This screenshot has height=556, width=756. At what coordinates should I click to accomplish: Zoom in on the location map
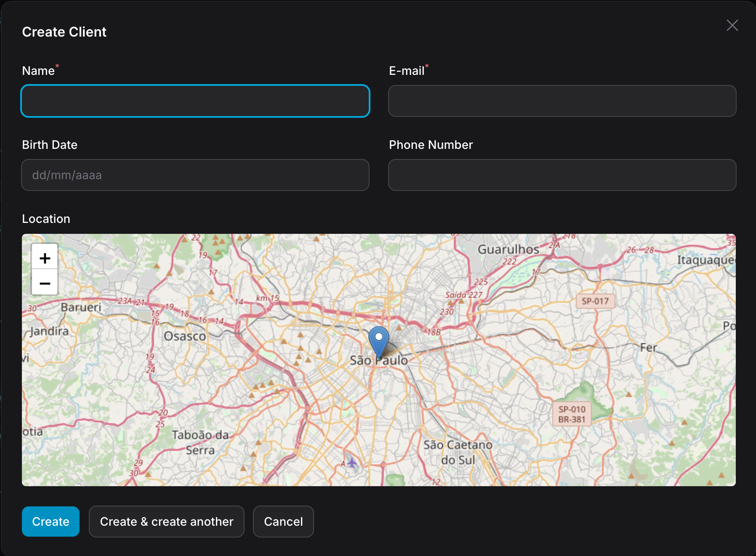click(x=45, y=258)
